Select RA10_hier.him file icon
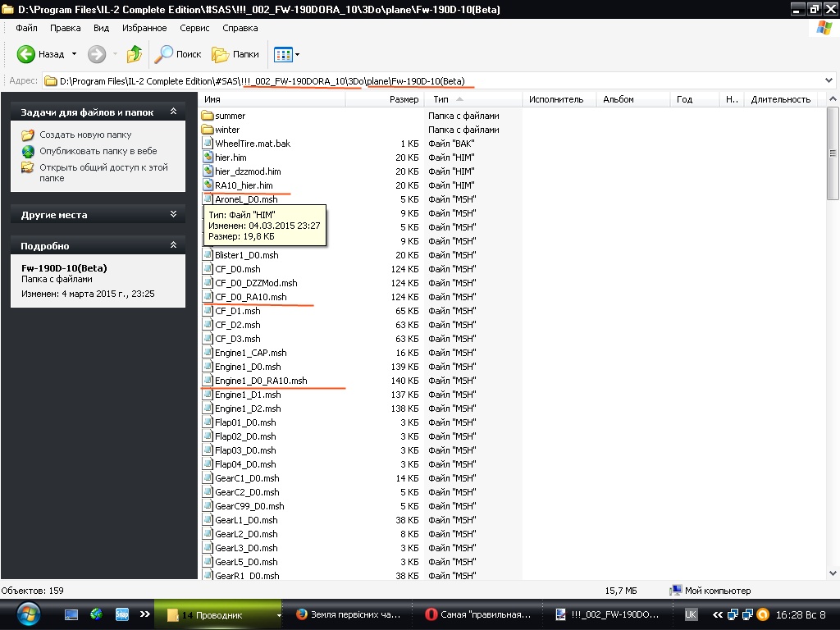Screen dimensions: 840x630 coord(208,185)
